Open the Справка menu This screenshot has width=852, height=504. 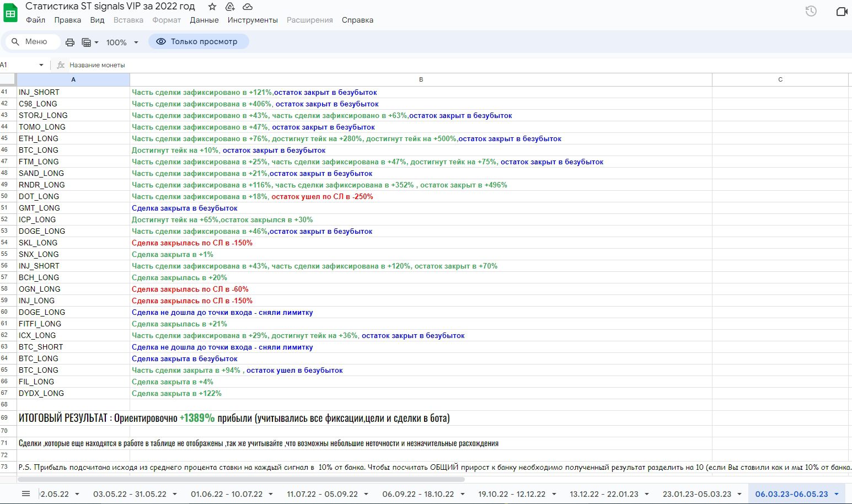[x=357, y=20]
